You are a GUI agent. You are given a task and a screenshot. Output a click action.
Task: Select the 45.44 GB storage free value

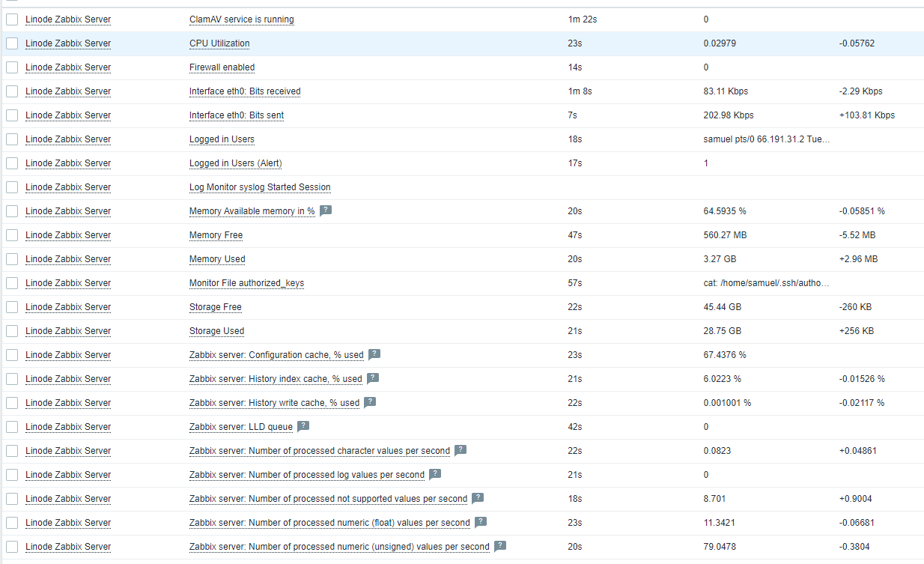(x=723, y=307)
